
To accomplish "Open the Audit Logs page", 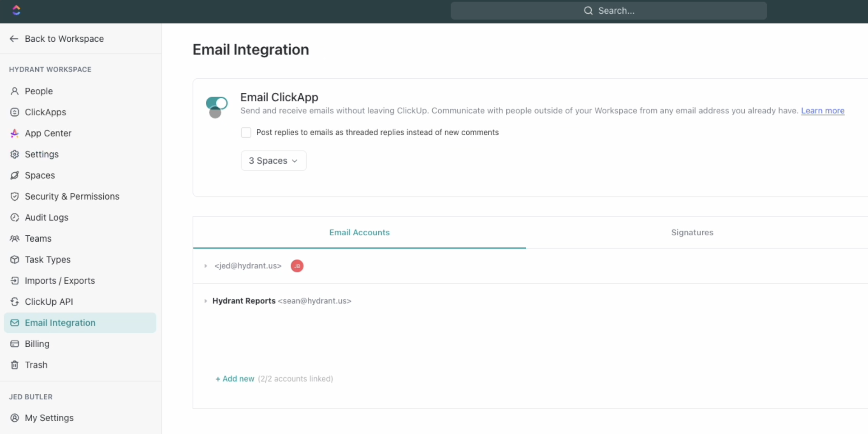I will pos(80,217).
